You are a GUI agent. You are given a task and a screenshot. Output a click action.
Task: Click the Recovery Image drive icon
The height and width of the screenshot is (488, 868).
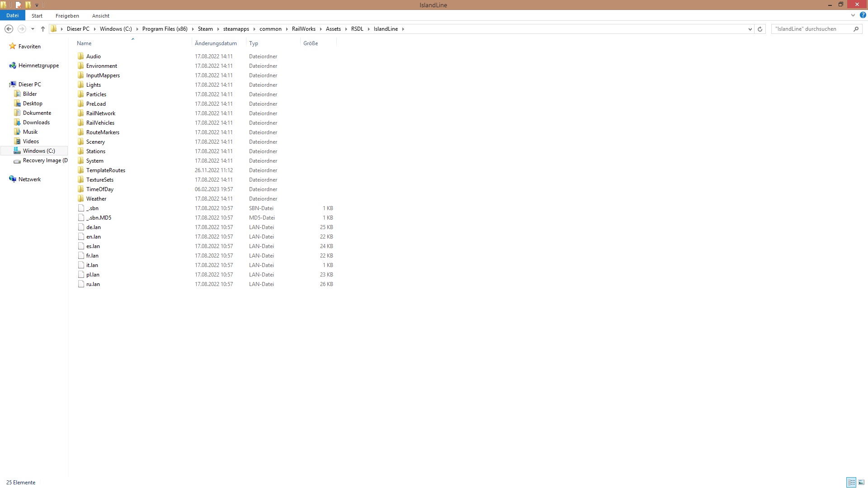17,160
